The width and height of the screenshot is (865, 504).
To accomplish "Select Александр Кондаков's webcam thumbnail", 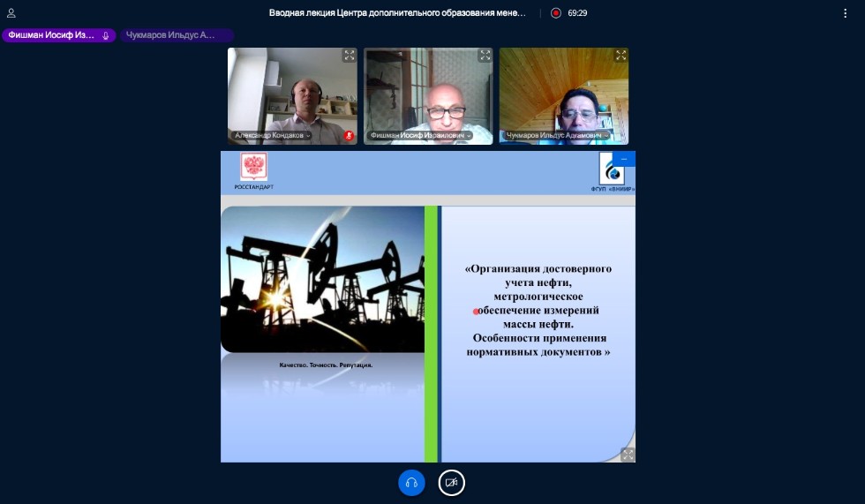I will (x=292, y=93).
